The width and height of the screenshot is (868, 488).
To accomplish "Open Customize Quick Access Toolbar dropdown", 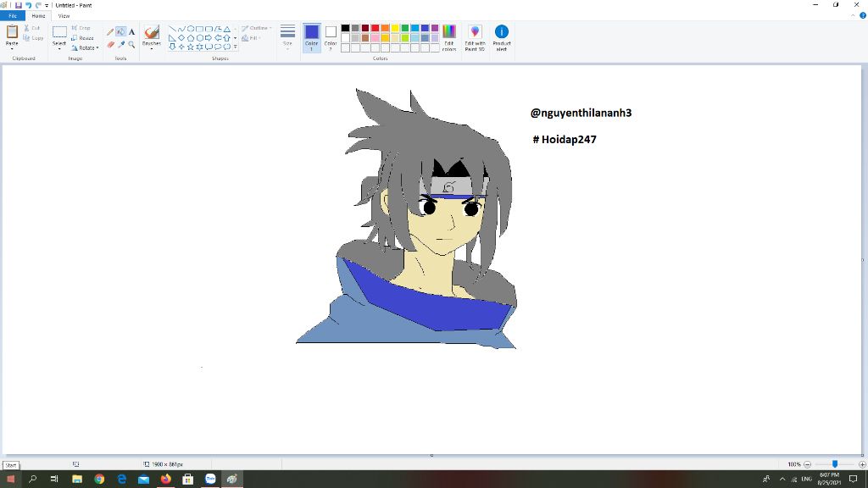I will [47, 5].
